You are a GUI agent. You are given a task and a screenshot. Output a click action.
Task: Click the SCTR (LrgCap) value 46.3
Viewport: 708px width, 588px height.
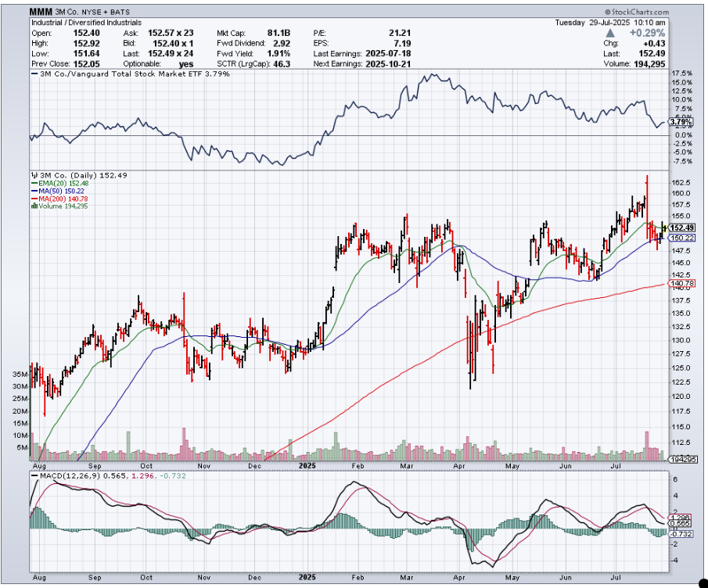(x=282, y=64)
